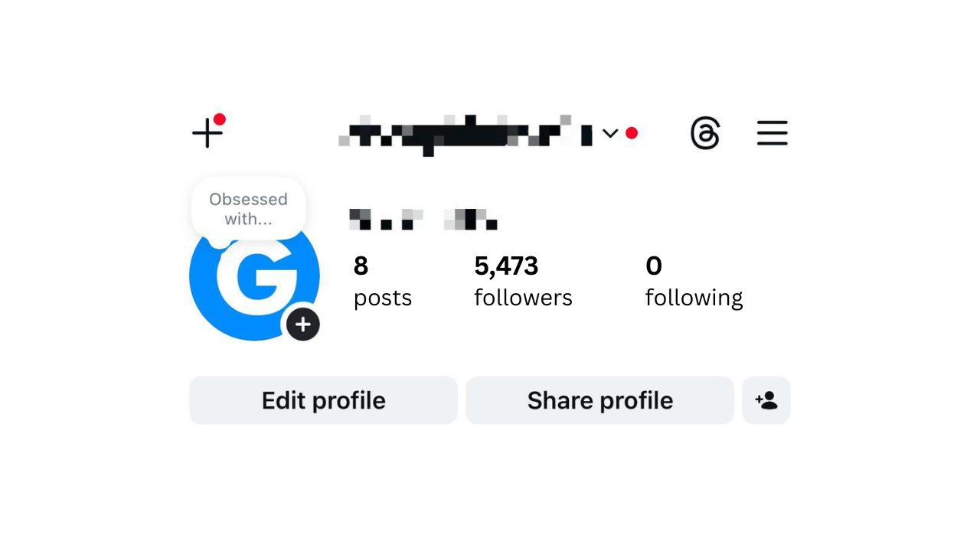
Task: Tap the plus badge on the profile picture
Action: tap(303, 324)
